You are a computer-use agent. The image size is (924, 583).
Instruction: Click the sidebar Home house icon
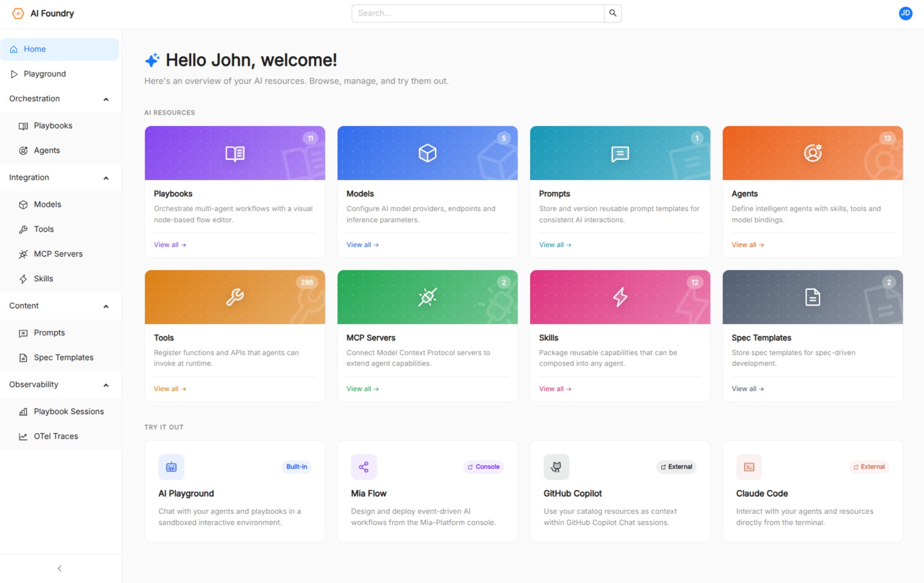[x=14, y=50]
